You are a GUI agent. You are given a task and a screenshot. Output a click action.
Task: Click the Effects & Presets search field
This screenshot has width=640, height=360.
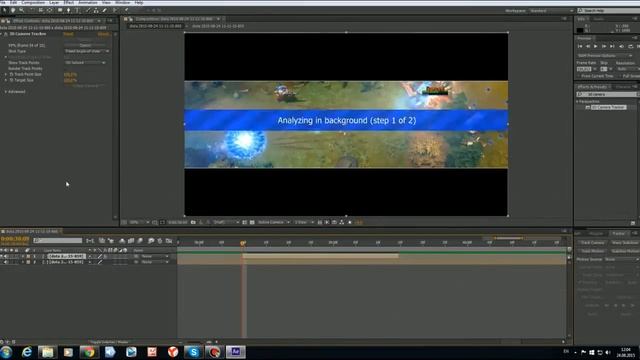pos(607,94)
